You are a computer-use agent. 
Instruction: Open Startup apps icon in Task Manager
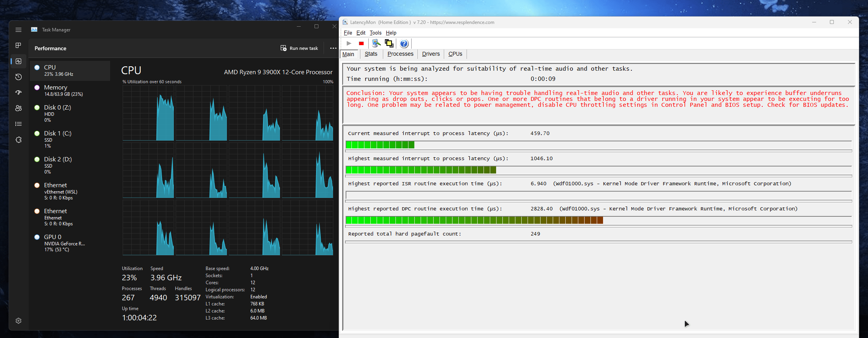point(18,93)
